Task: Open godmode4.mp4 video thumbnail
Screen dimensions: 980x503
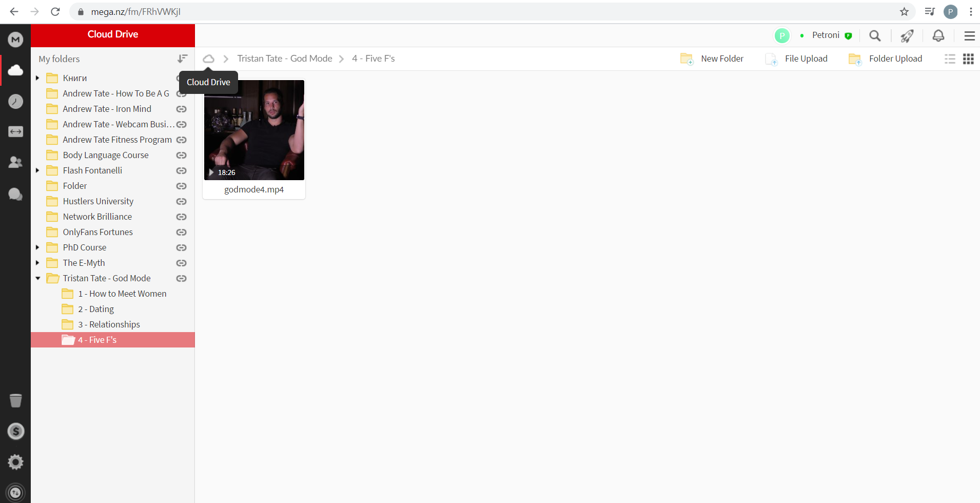Action: pyautogui.click(x=254, y=130)
